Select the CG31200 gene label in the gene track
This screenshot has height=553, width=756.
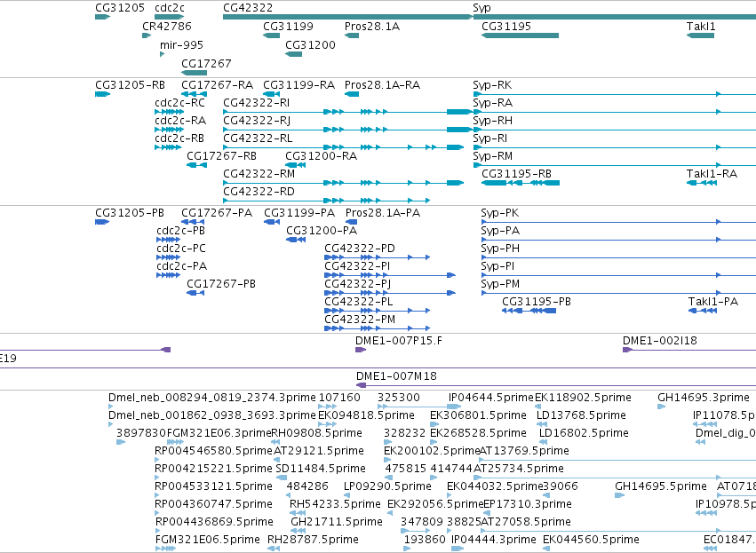[310, 44]
